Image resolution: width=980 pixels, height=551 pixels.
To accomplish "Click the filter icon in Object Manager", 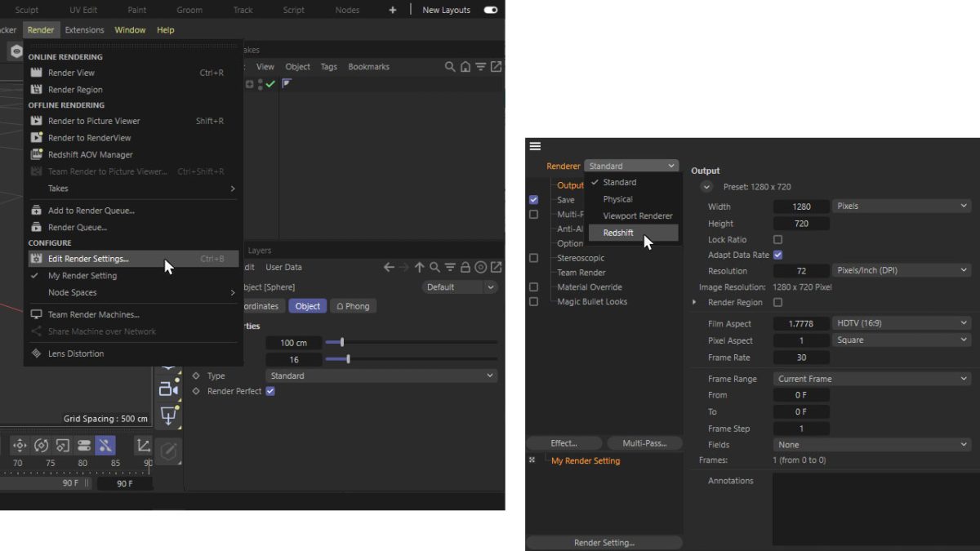I will click(480, 66).
